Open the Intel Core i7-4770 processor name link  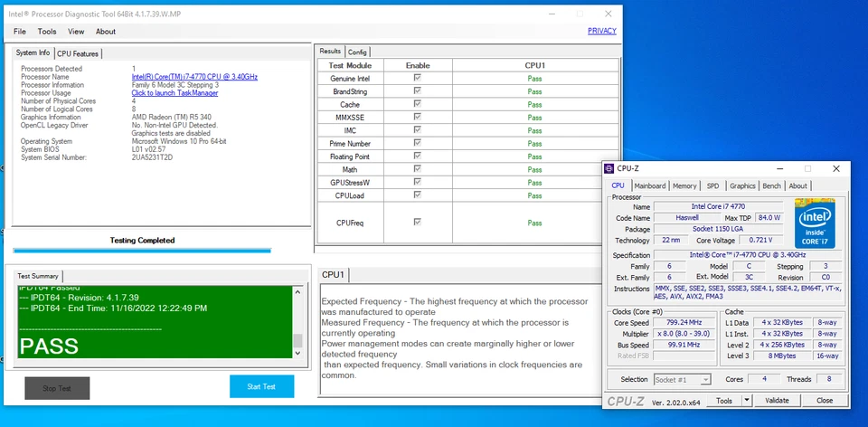click(194, 77)
